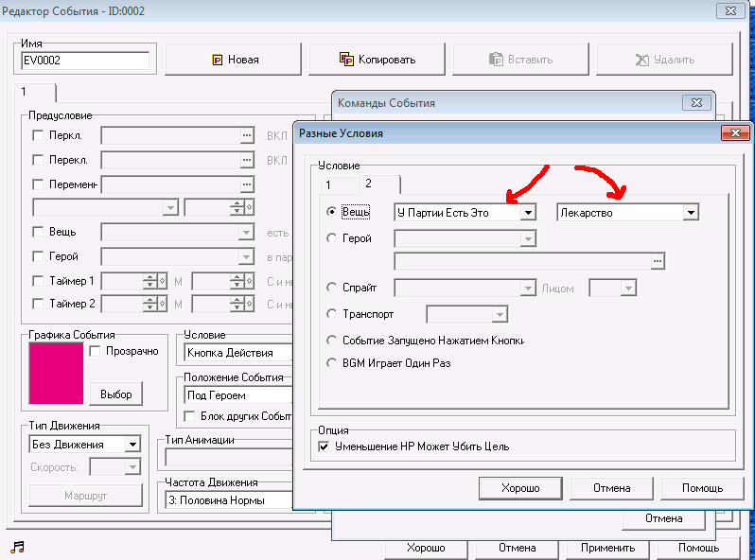Click Помощь in Event Editor bottom bar
Screen dimensions: 755x560
698,548
